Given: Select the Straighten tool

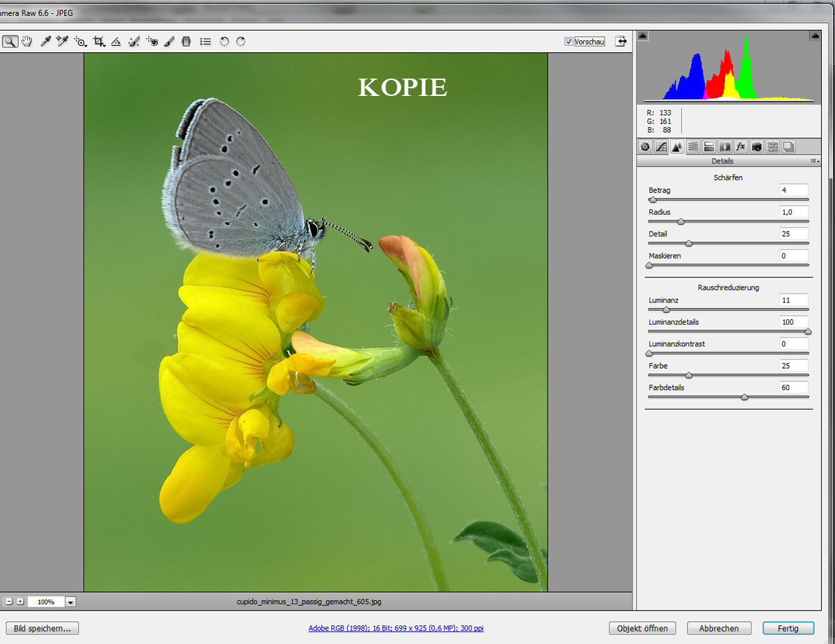Looking at the screenshot, I should click(116, 42).
